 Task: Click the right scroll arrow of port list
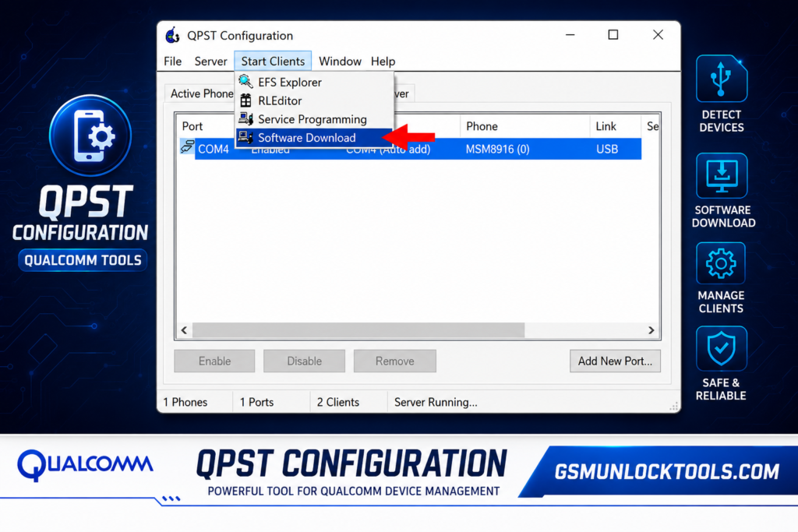point(651,330)
